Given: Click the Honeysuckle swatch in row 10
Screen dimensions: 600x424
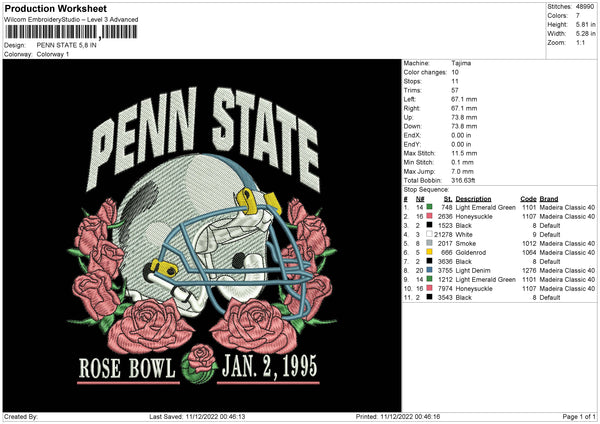Looking at the screenshot, I should point(429,288).
